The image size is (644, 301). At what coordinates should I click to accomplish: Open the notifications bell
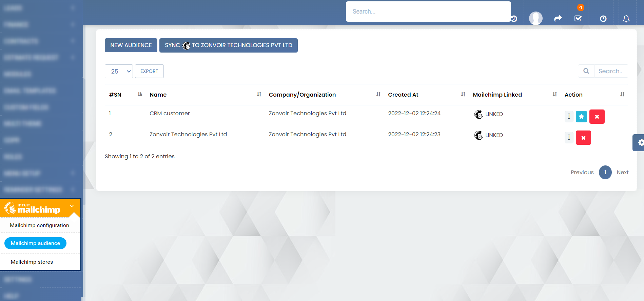[626, 19]
